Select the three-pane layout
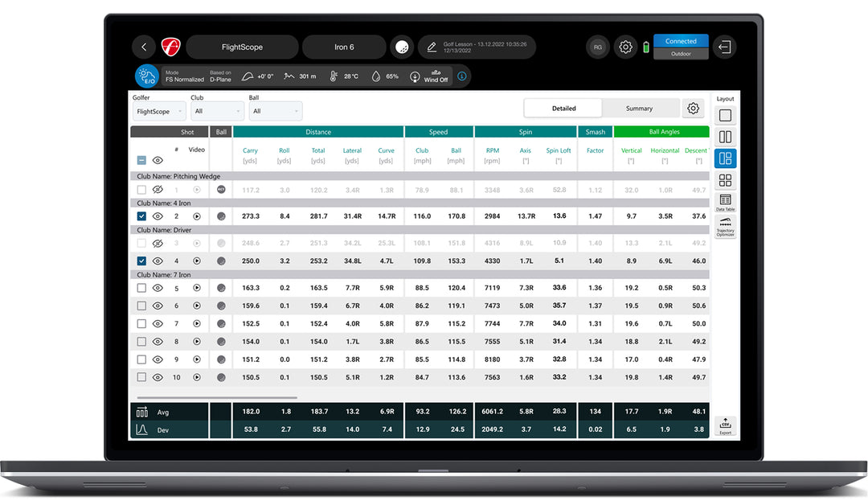868x501 pixels. coord(725,158)
